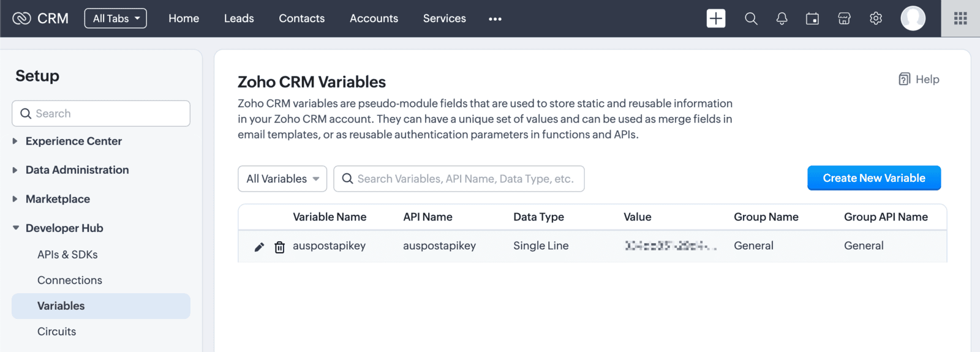Open Circuits in Developer Hub

57,331
